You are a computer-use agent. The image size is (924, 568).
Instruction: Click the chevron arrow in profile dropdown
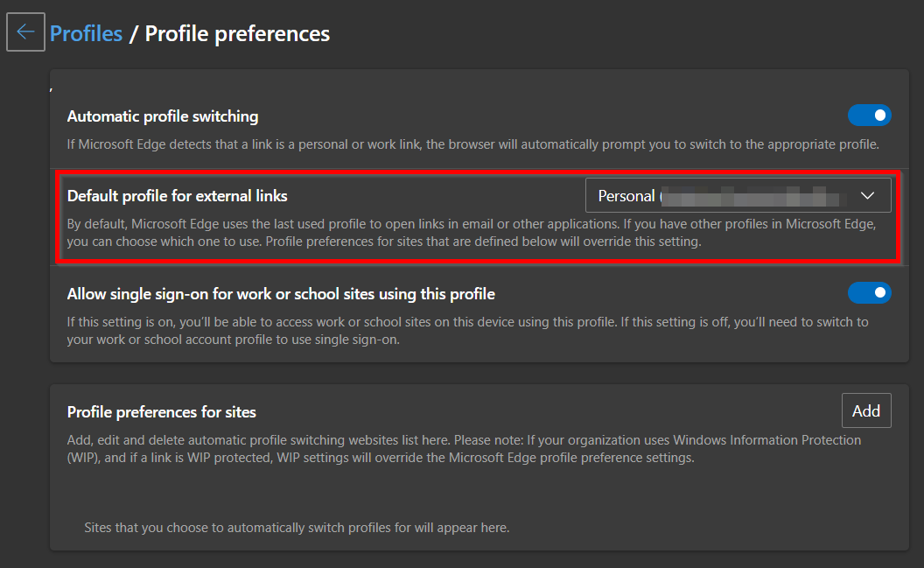[x=867, y=195]
